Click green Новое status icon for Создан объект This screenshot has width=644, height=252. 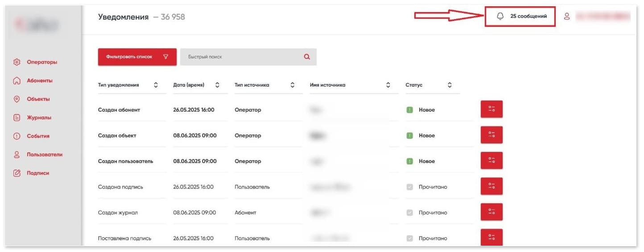tap(409, 135)
